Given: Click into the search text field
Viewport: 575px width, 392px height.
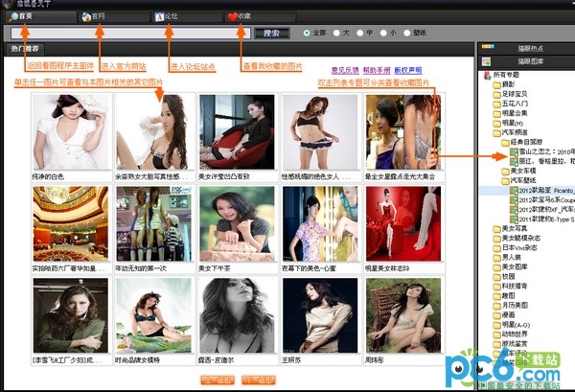Looking at the screenshot, I should tap(130, 33).
